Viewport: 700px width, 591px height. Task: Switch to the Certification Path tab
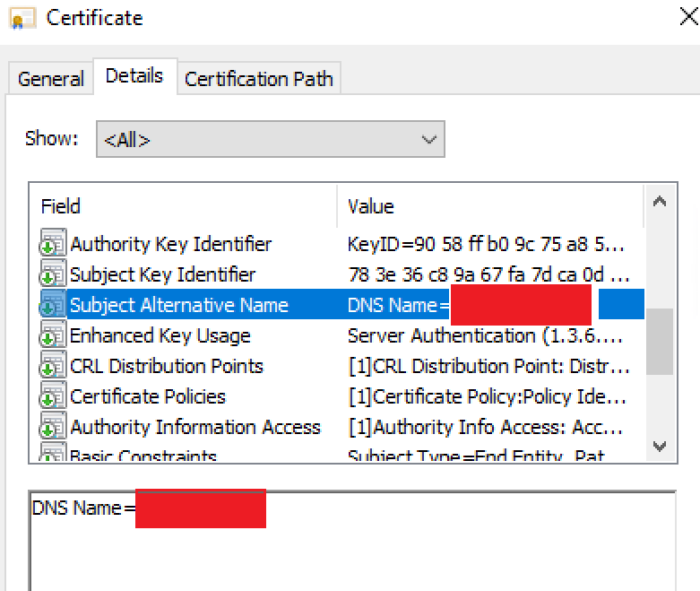click(259, 79)
